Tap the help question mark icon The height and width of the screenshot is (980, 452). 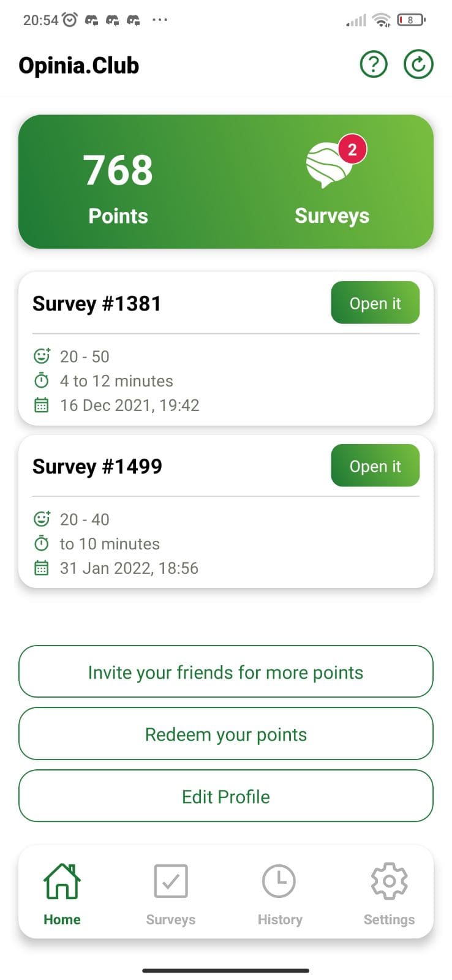(374, 64)
